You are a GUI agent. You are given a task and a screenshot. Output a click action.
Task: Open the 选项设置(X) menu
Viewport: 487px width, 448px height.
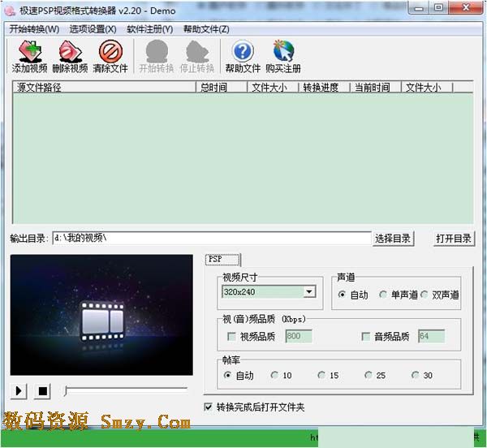[93, 29]
